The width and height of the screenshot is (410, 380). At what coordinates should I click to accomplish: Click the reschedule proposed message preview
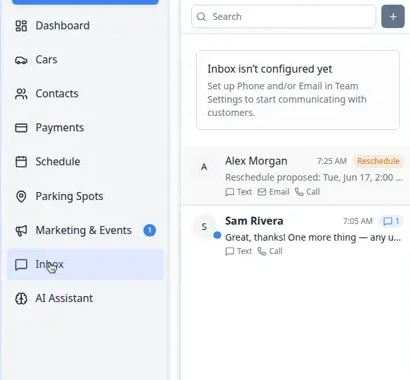(314, 177)
